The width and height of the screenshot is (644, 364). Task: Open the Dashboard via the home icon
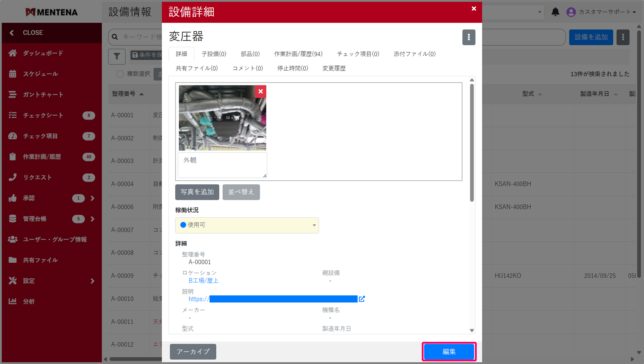click(12, 53)
